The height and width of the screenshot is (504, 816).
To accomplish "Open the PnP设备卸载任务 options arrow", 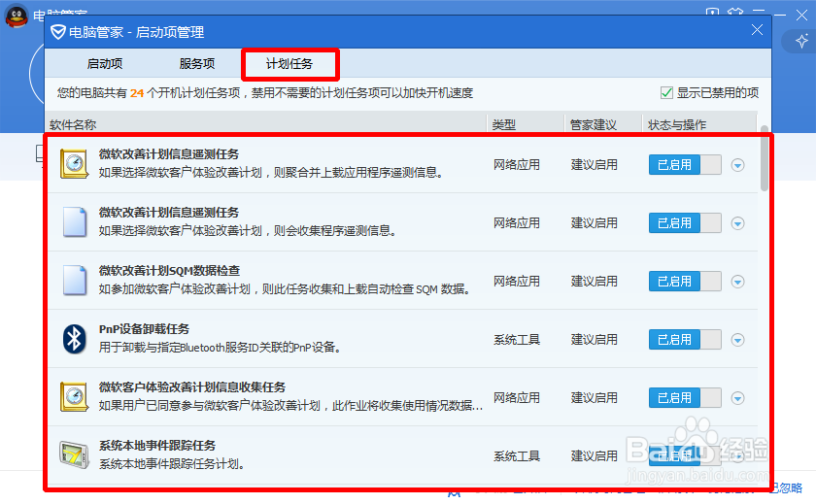I will coord(737,340).
